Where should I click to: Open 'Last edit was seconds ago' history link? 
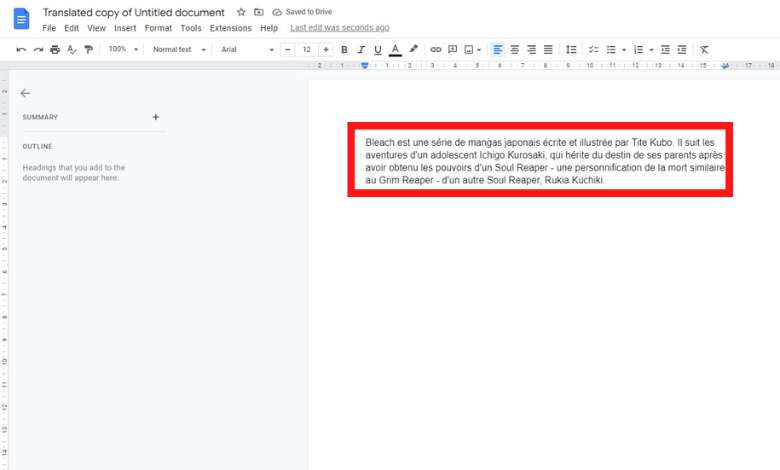(x=340, y=28)
